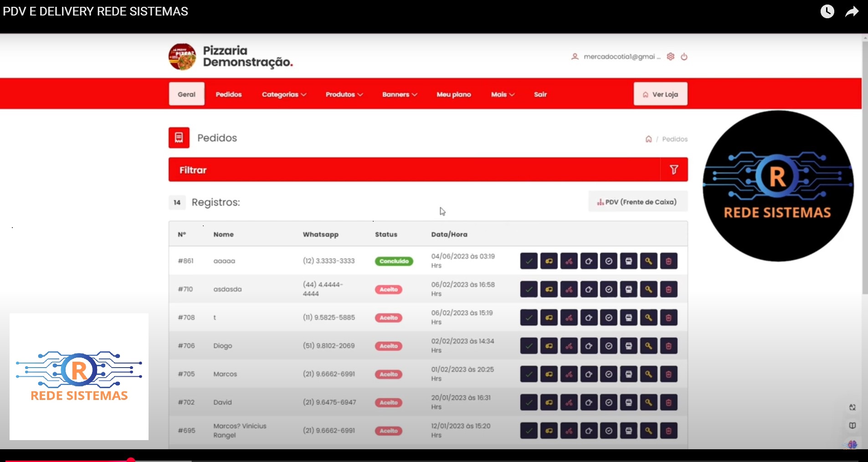
Task: Click the Ver Loja button
Action: pos(660,94)
